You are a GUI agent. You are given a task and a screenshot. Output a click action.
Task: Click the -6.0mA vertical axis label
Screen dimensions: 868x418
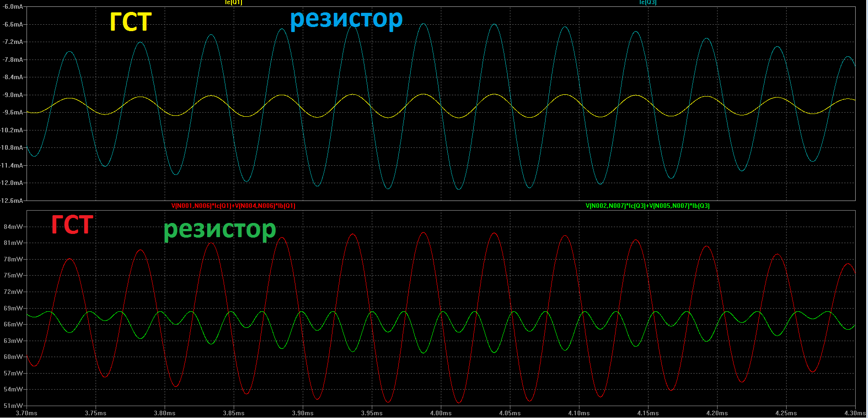pyautogui.click(x=12, y=7)
